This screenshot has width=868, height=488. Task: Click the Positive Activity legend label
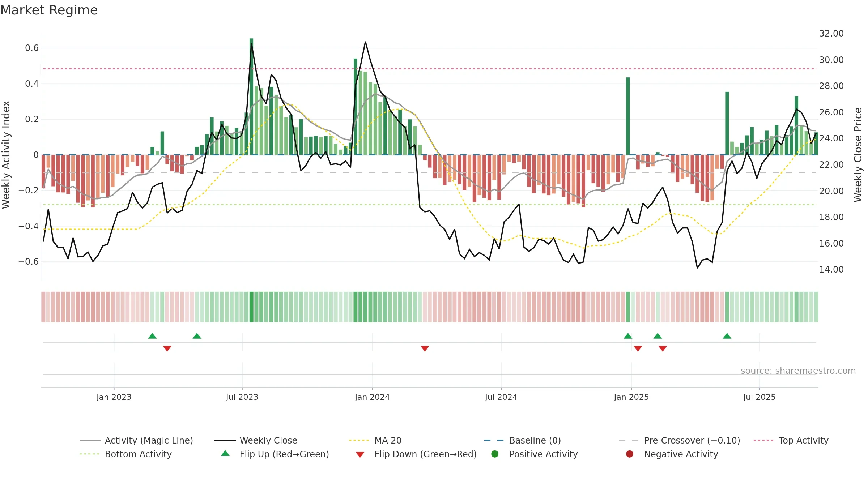pyautogui.click(x=543, y=454)
